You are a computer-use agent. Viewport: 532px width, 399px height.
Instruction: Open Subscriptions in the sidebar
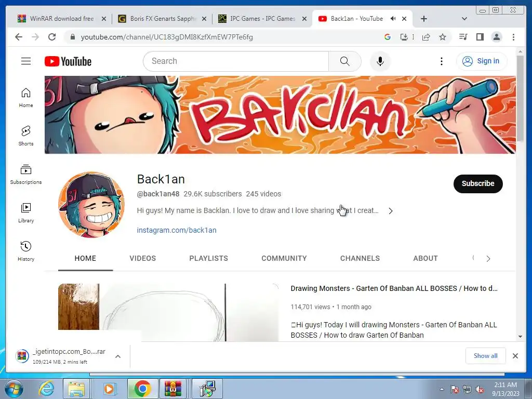[x=26, y=175]
